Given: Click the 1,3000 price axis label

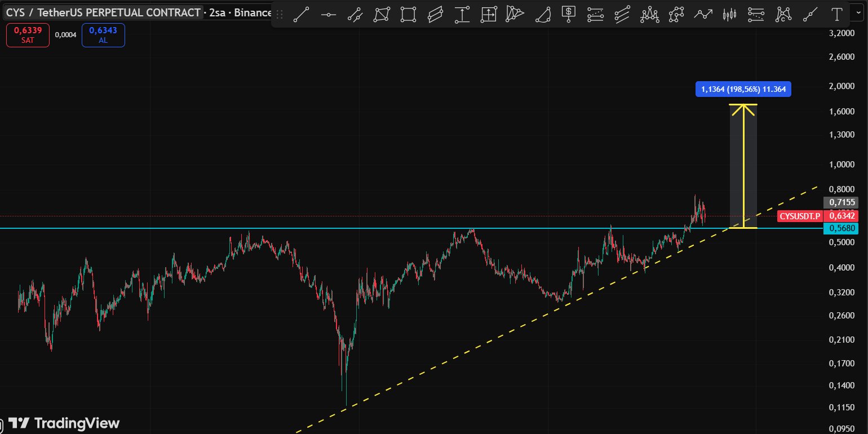Looking at the screenshot, I should [842, 135].
